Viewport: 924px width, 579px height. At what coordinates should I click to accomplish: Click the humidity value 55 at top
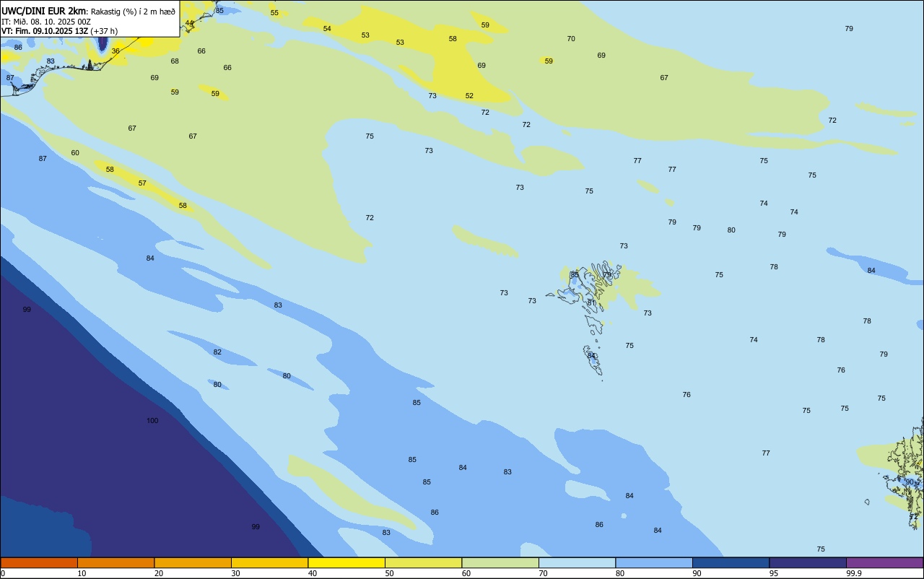coord(274,13)
